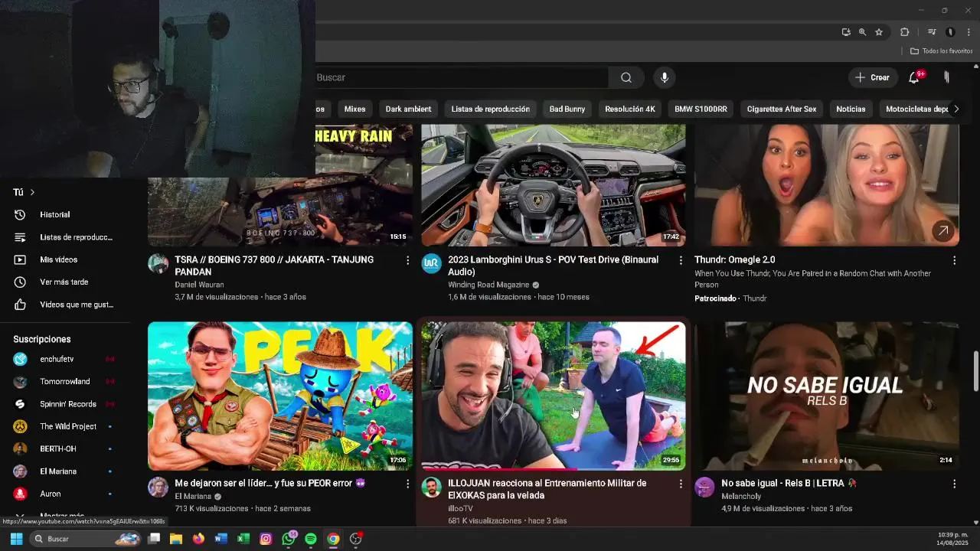Screen dimensions: 980x551
Task: Select the Resolución 4K chip
Action: 630,109
